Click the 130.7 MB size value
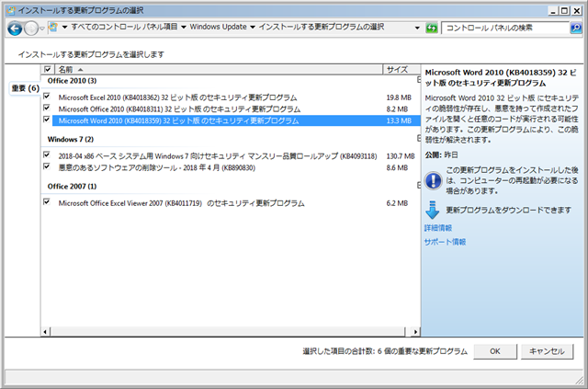588x389 pixels. 401,155
